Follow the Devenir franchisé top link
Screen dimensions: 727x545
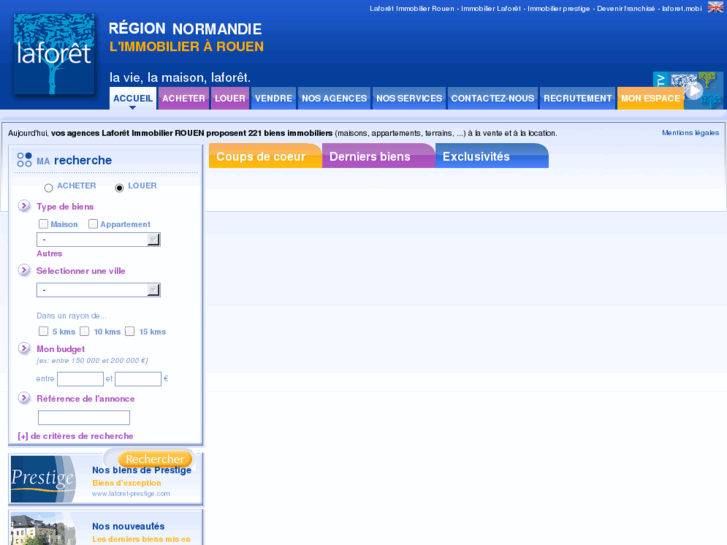[x=626, y=8]
